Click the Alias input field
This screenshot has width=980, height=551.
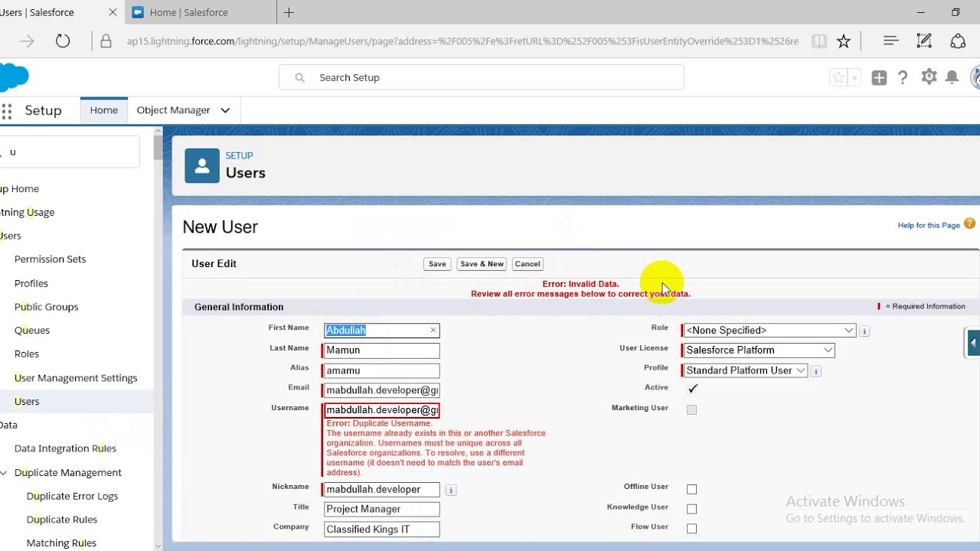382,370
